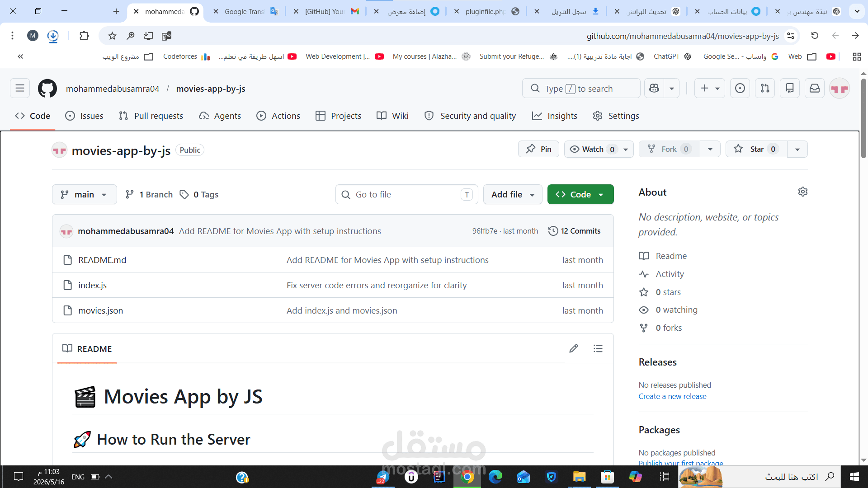Open the Issues circle icon in the header toolbar
The width and height of the screenshot is (868, 488).
[740, 88]
